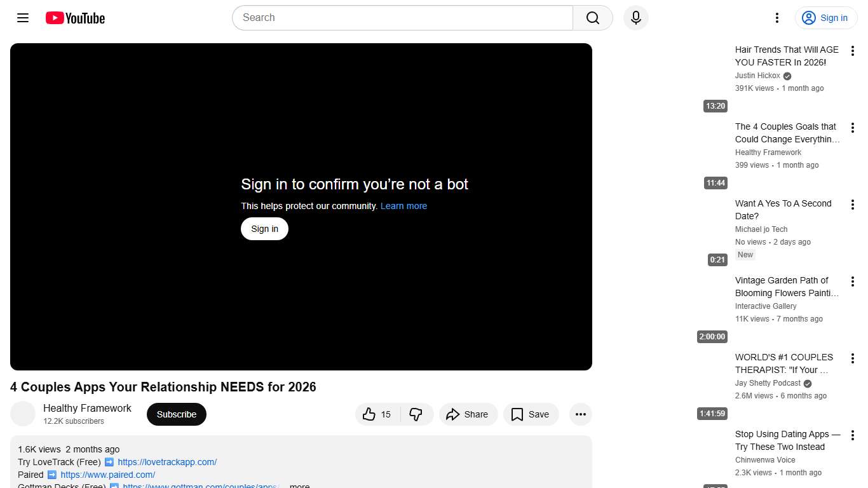The width and height of the screenshot is (868, 488).
Task: Open settings via the top-right three dots
Action: coord(776,18)
